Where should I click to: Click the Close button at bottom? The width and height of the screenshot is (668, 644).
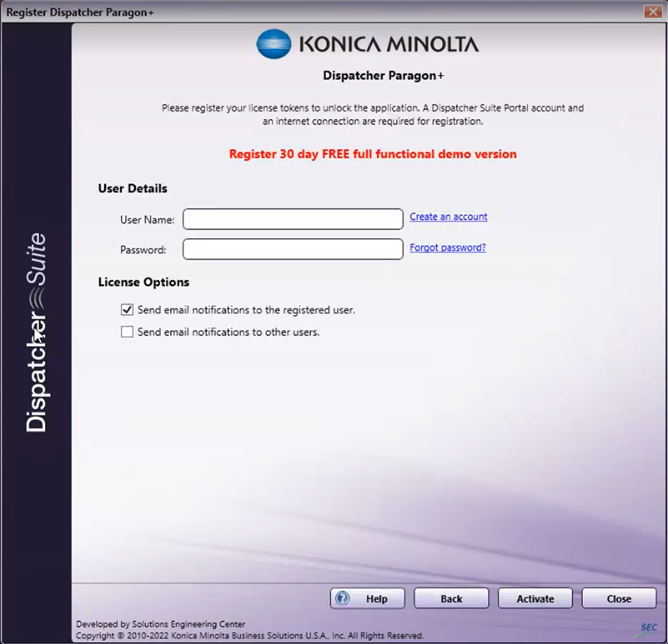[619, 598]
